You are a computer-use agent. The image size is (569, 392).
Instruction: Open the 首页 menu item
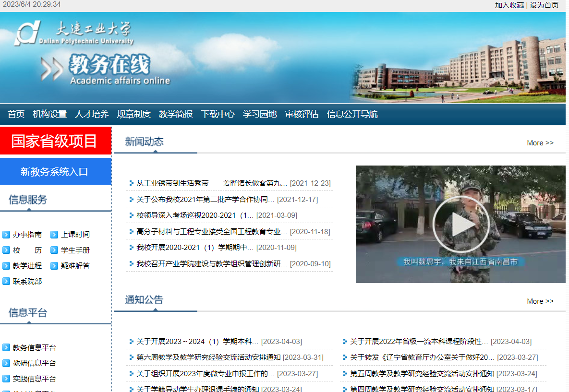click(15, 114)
